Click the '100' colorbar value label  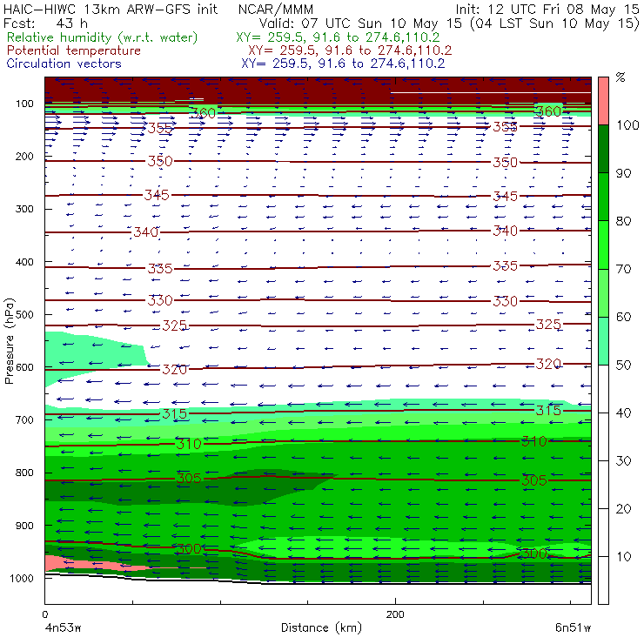tap(627, 124)
